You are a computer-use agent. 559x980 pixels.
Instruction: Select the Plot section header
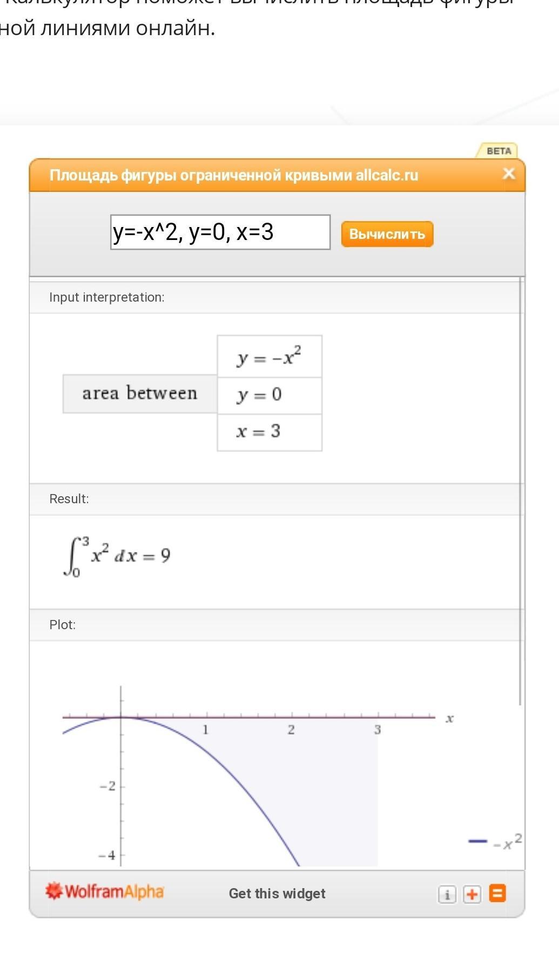63,625
